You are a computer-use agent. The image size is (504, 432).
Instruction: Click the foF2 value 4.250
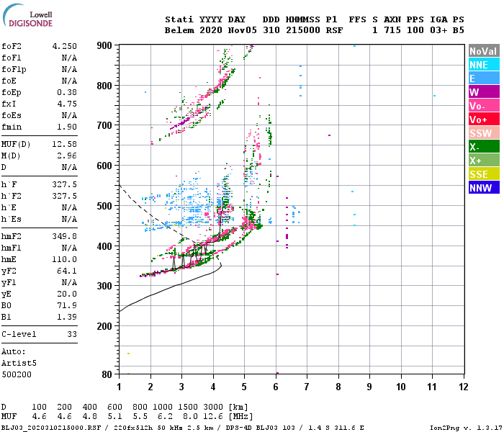[x=65, y=46]
